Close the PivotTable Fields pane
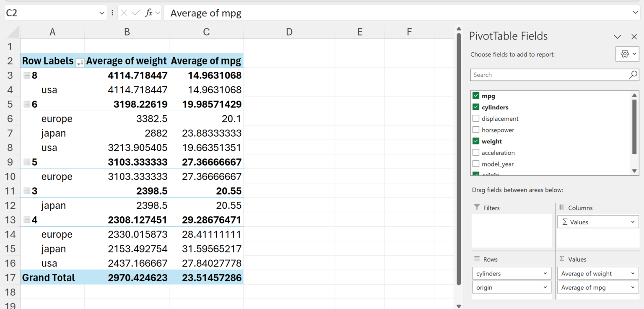Screen dimensions: 644x309 point(634,36)
